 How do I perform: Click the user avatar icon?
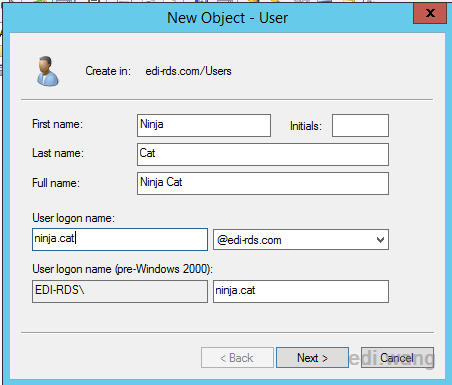click(x=48, y=71)
